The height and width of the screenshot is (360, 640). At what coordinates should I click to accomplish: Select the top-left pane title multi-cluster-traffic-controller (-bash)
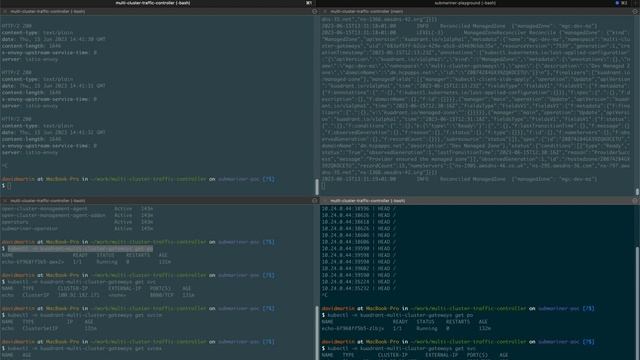click(x=48, y=11)
